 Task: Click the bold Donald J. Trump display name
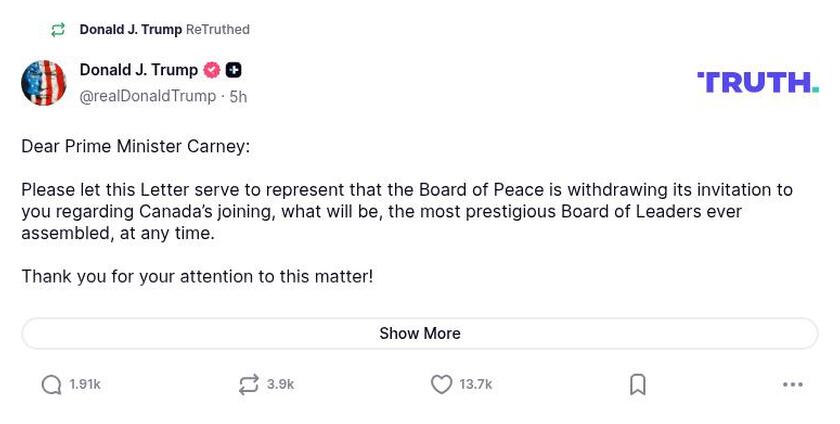coord(138,70)
